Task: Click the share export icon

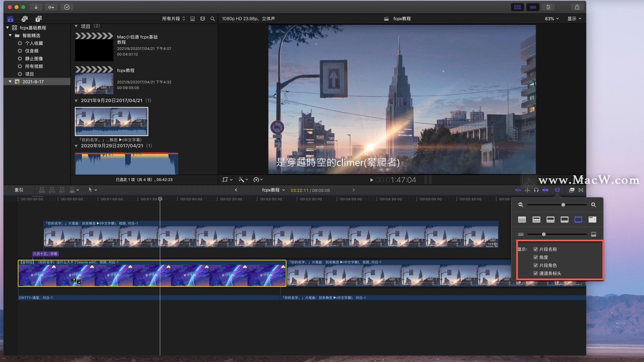Action: coord(577,7)
